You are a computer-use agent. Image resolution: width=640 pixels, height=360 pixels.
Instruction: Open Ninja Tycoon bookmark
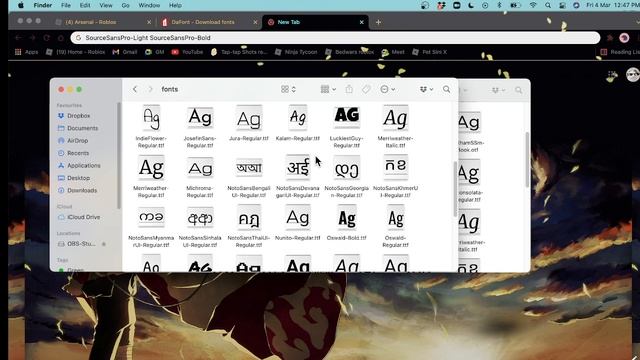296,52
